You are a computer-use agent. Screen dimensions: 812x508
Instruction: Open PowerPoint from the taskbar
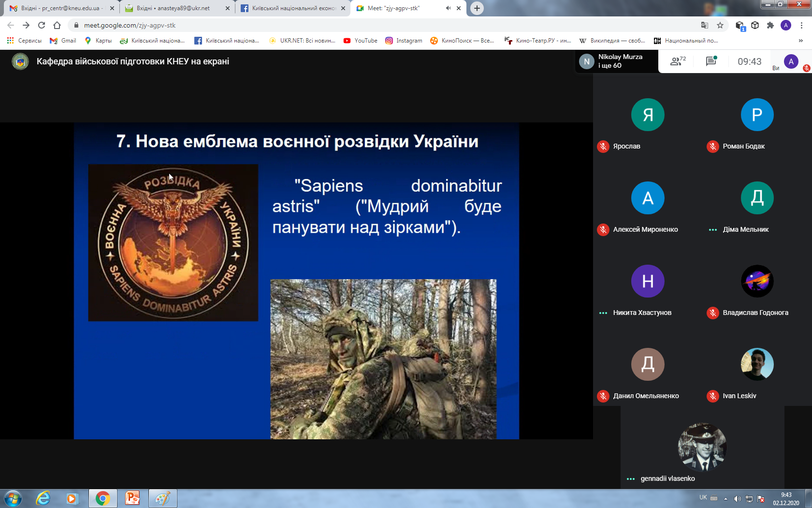tap(132, 498)
